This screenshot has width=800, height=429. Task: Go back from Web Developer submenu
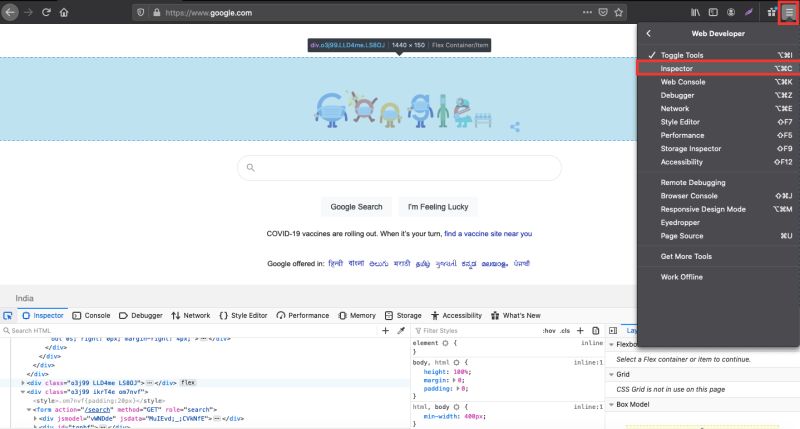pos(648,33)
